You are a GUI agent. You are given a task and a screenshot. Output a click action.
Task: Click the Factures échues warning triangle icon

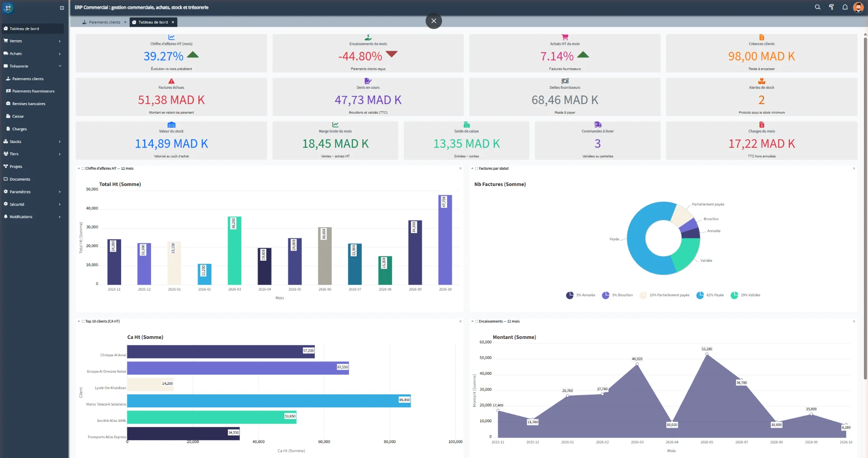tap(171, 81)
